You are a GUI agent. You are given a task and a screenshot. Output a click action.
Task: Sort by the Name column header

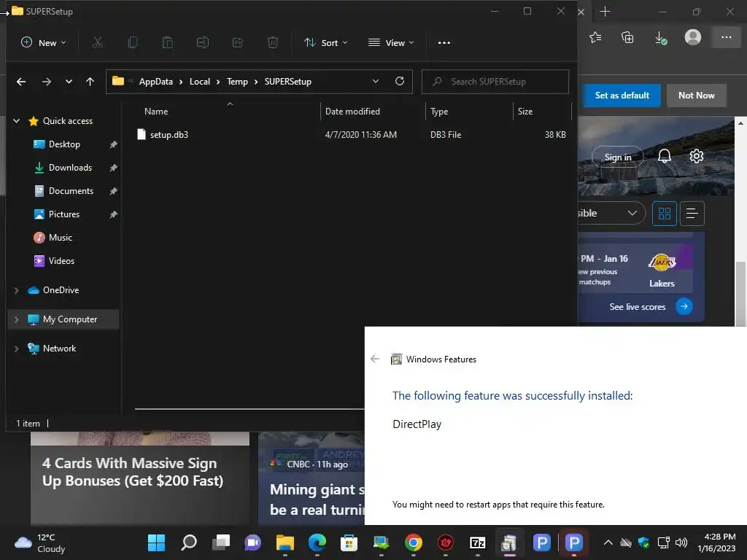(156, 112)
